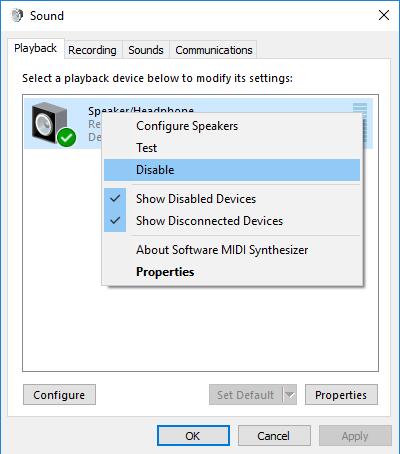
Task: Click the Cancel button
Action: click(274, 436)
